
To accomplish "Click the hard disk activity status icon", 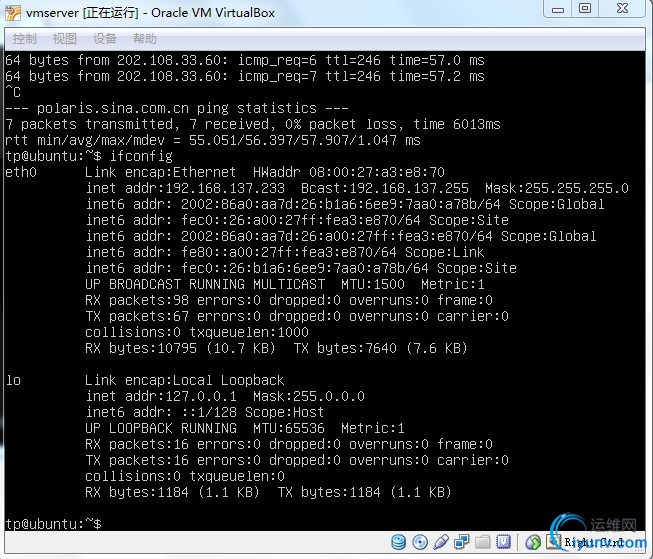I will point(399,542).
